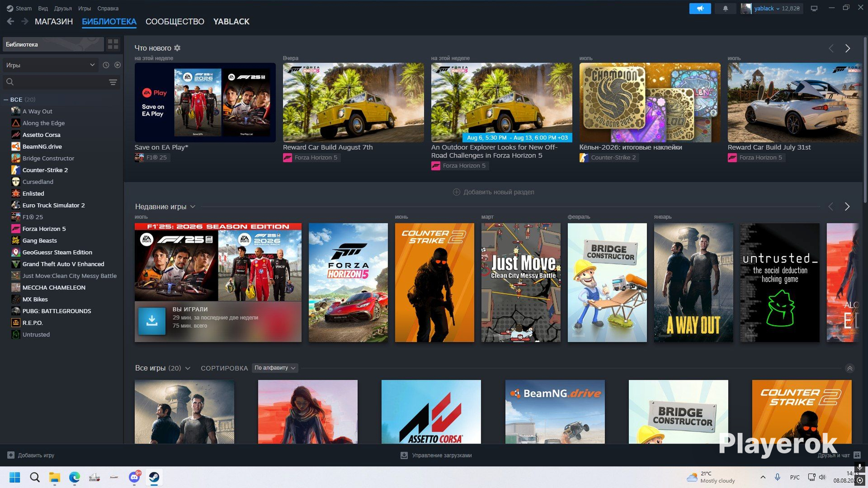Toggle the ready-to-play filter icon

tap(118, 65)
